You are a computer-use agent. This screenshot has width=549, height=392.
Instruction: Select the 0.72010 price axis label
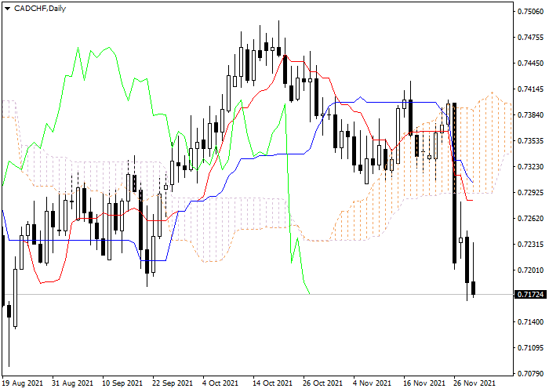[530, 270]
